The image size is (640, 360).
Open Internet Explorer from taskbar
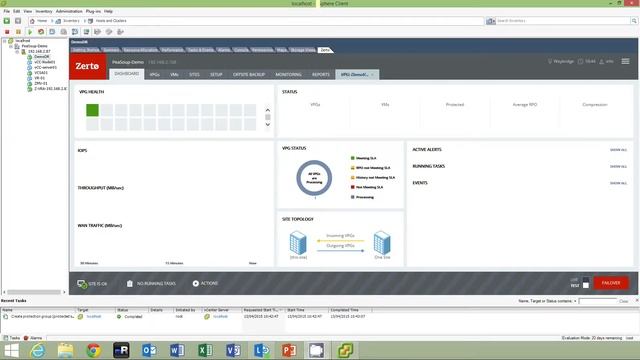coord(38,351)
